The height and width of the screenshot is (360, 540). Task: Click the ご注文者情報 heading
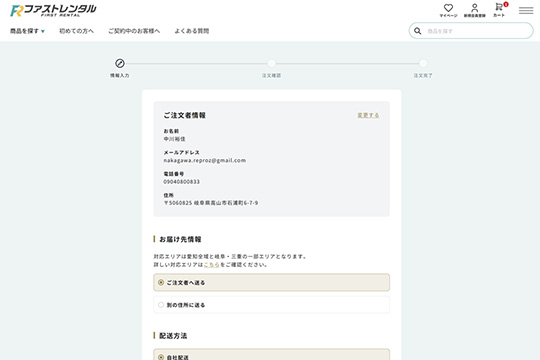pyautogui.click(x=184, y=115)
